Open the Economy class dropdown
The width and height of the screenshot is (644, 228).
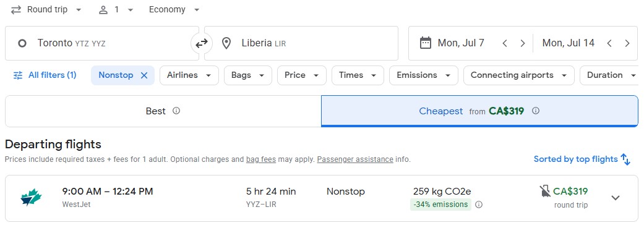174,10
